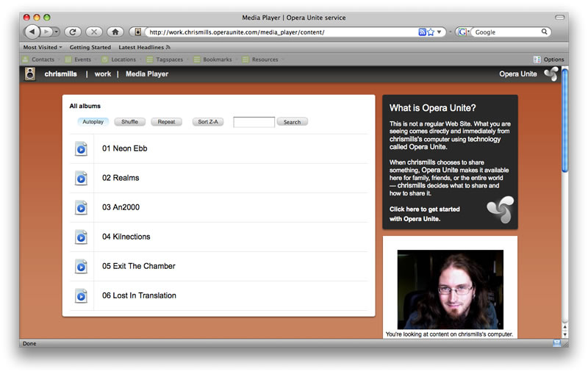Play track 03 An2000 icon
The width and height of the screenshot is (588, 374).
pos(81,208)
